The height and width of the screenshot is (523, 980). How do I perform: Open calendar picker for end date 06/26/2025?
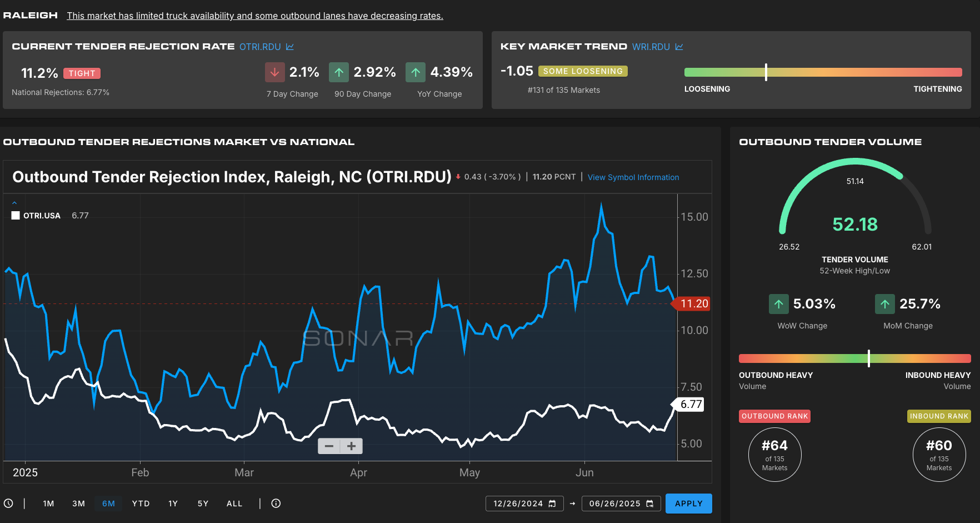click(x=649, y=504)
